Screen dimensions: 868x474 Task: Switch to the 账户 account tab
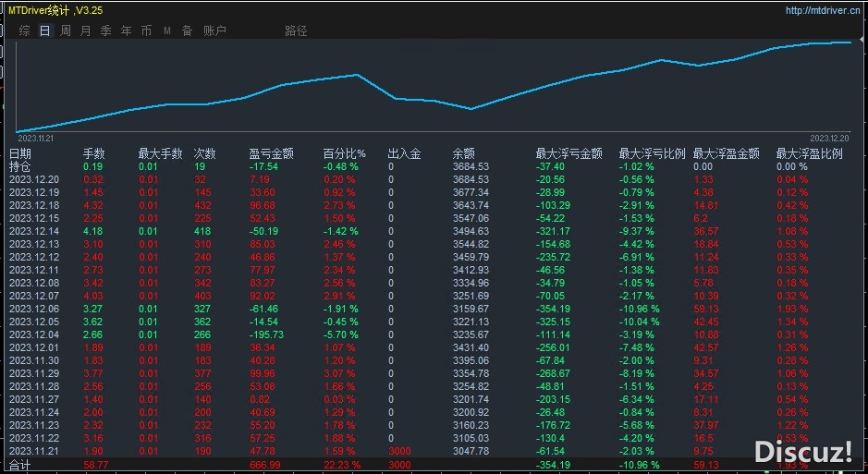pos(214,31)
